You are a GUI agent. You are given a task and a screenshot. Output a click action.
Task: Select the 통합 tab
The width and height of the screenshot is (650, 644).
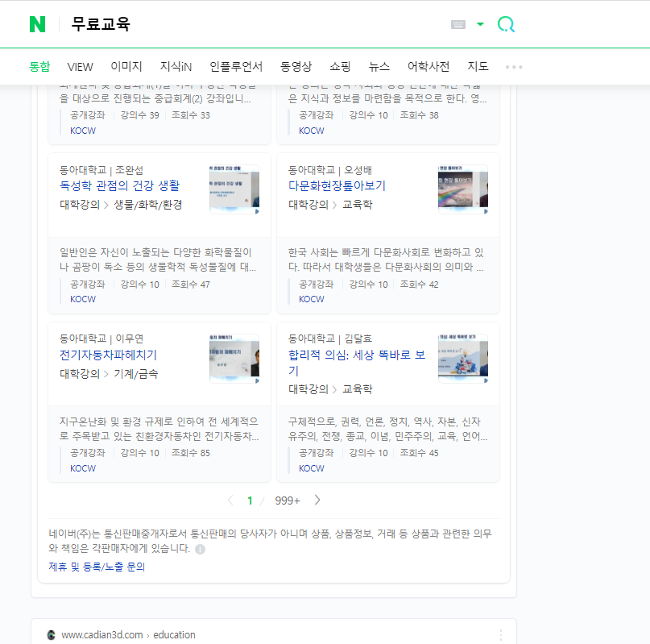(x=39, y=66)
